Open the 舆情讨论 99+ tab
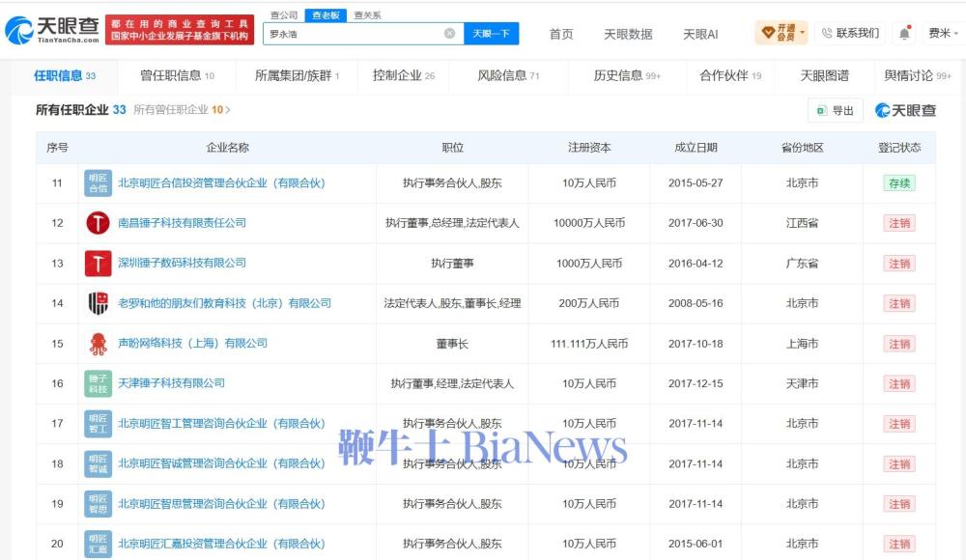Screen dimensions: 966x560 coord(918,75)
